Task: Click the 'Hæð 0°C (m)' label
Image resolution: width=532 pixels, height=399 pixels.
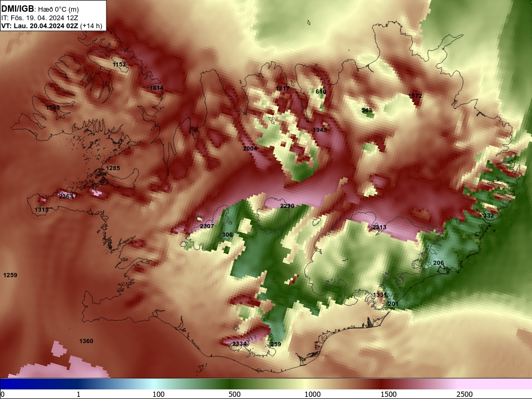Action: pos(58,10)
